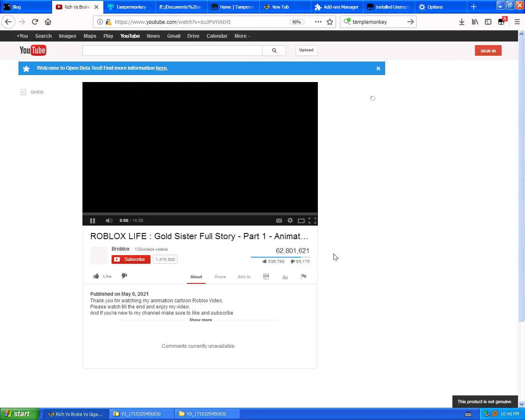Screen dimensions: 525x420
Task: Show site information icon in address bar
Action: click(x=100, y=22)
